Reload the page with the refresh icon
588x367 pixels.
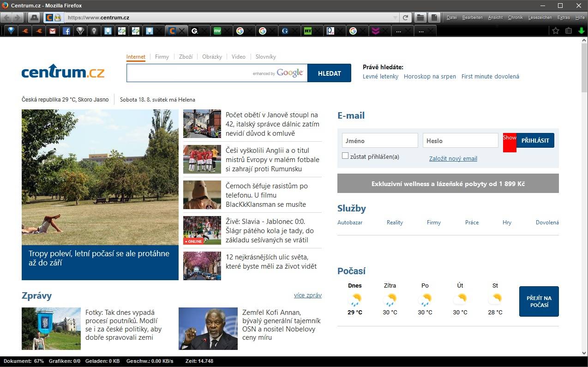click(405, 18)
